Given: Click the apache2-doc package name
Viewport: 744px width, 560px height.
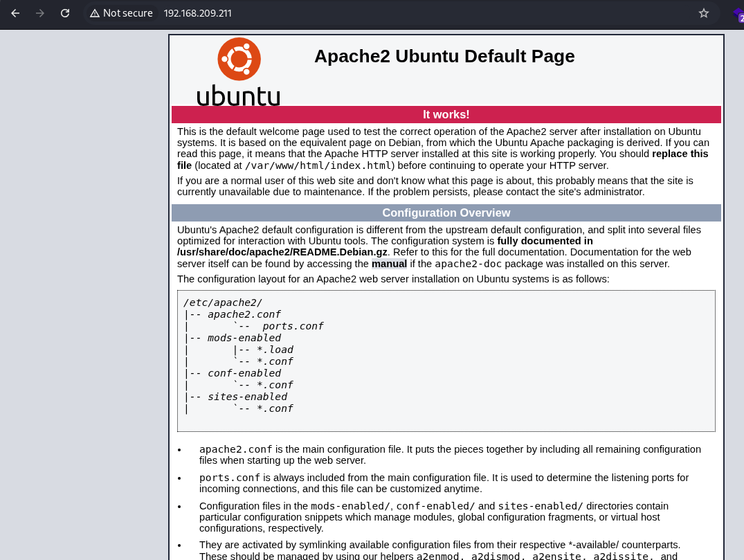Looking at the screenshot, I should (x=469, y=264).
